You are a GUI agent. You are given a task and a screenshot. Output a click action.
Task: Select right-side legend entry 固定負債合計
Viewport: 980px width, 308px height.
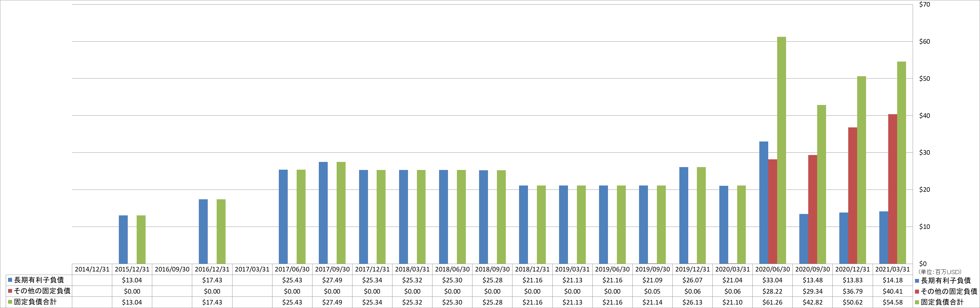[x=939, y=302]
